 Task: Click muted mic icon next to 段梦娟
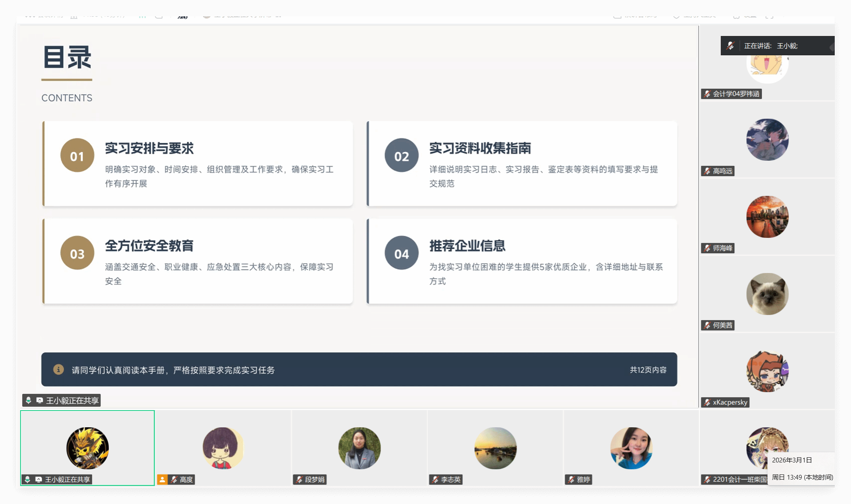coord(299,480)
